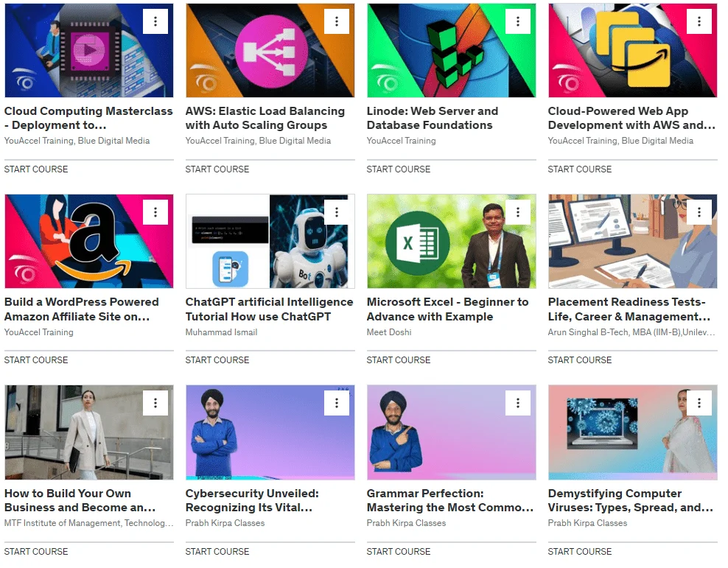Click instructors text under AWS Elastic Load Balancing
Viewport: 728px width, 568px height.
[258, 141]
